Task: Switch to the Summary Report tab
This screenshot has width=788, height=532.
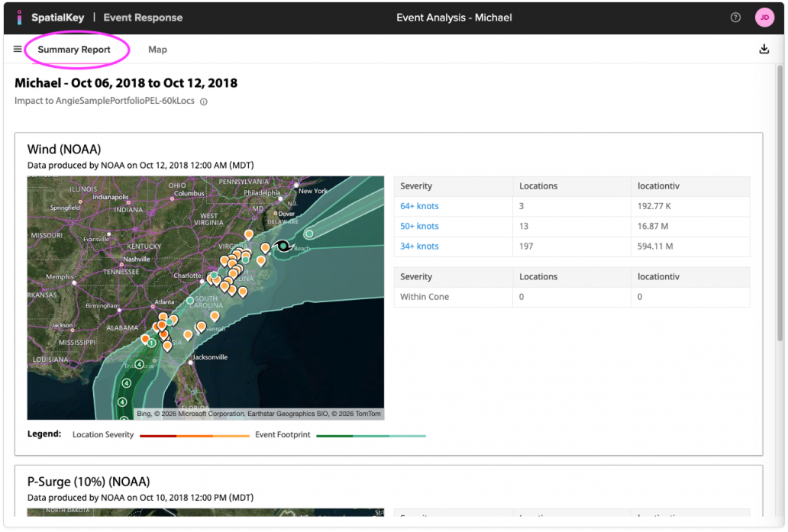Action: [74, 50]
